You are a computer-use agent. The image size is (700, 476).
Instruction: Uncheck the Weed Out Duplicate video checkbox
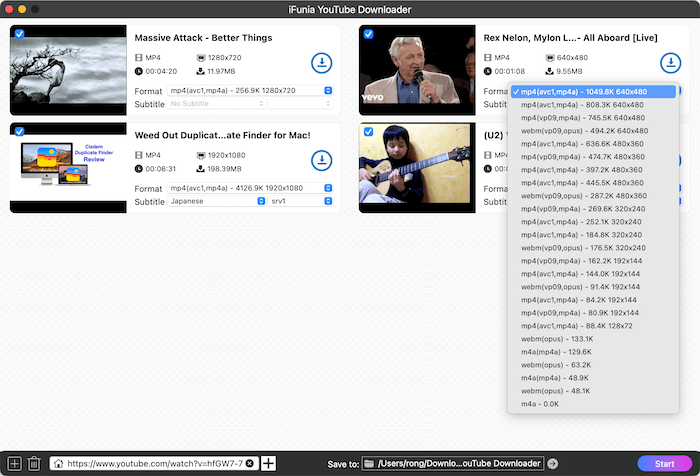[20, 131]
